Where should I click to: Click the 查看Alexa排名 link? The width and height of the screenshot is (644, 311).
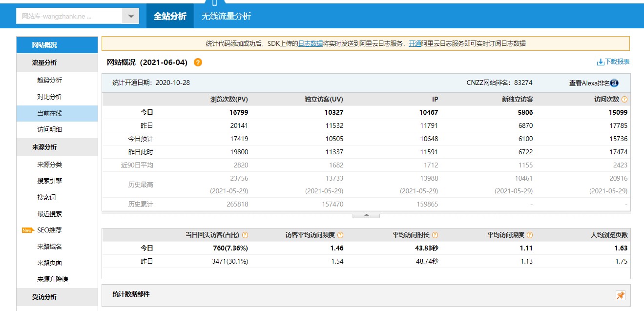click(589, 83)
